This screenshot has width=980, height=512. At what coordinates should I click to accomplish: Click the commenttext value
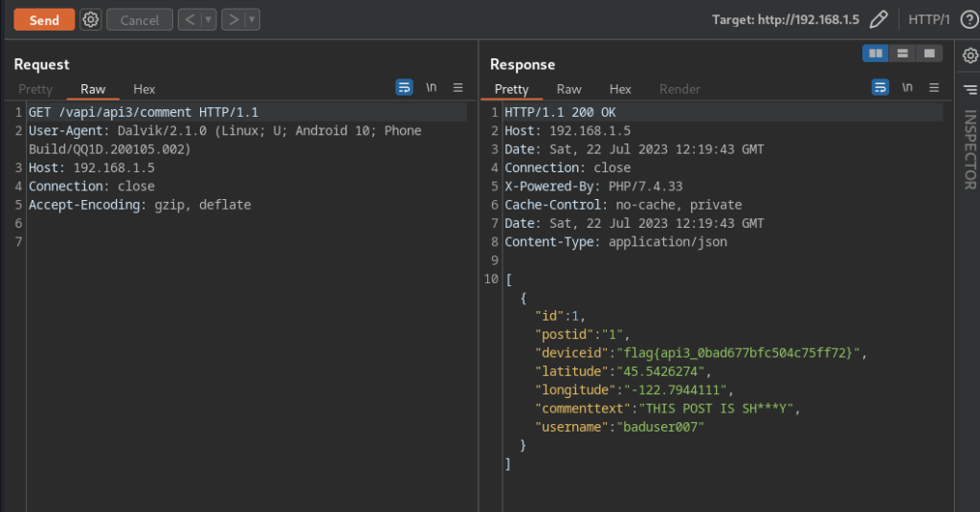(x=716, y=409)
